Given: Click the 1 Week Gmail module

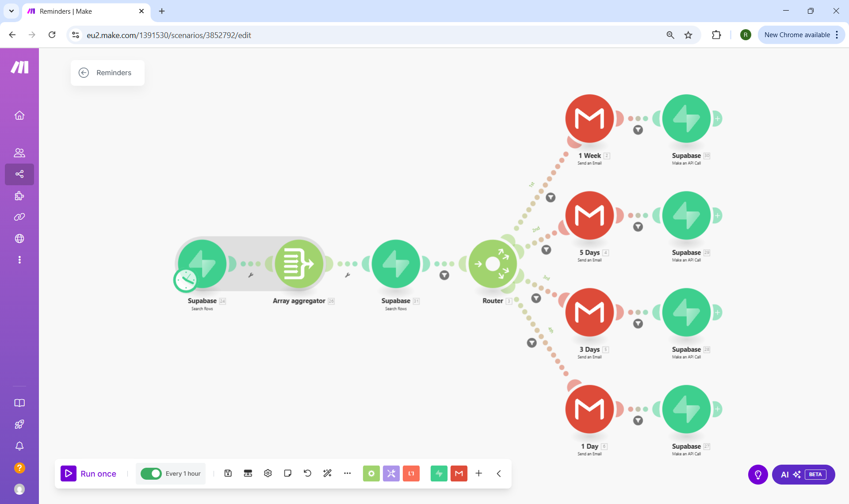Looking at the screenshot, I should click(x=589, y=118).
